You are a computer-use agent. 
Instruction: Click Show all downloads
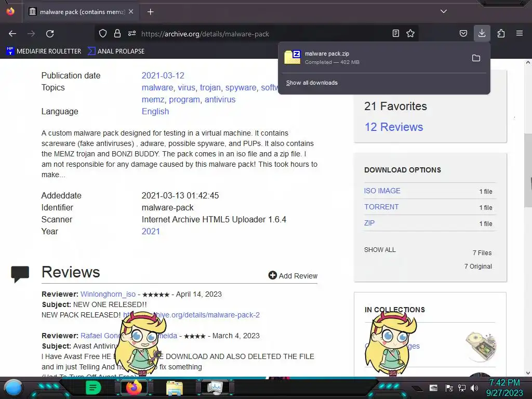pos(312,83)
